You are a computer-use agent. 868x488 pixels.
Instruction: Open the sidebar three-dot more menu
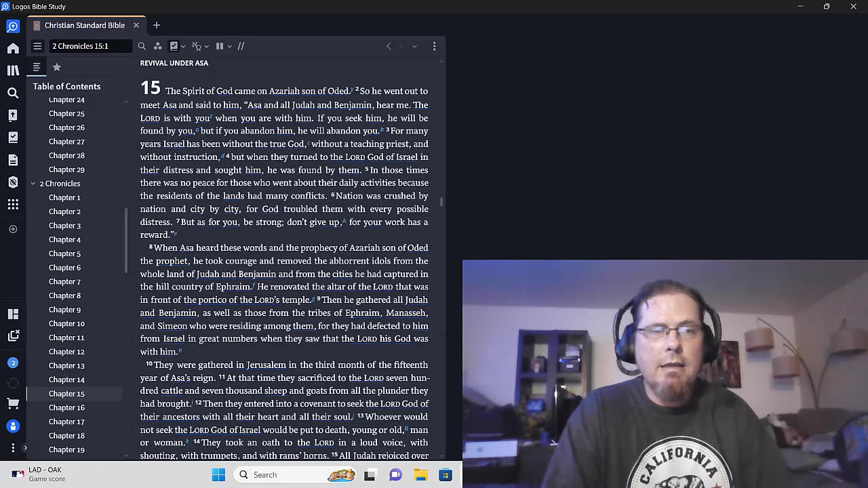pyautogui.click(x=13, y=447)
